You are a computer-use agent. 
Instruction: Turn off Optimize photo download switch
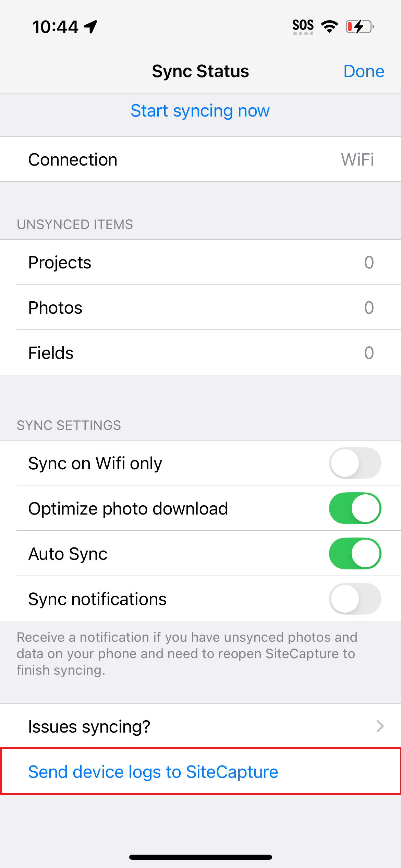[x=355, y=508]
